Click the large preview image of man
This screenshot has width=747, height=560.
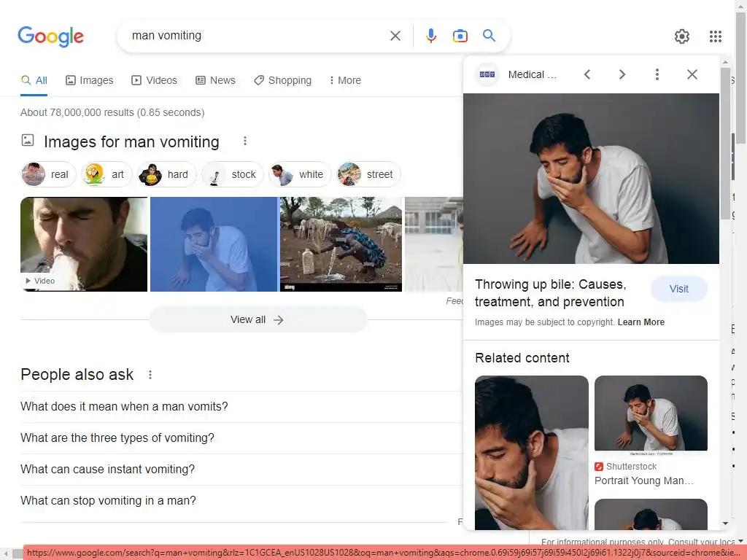pos(591,179)
